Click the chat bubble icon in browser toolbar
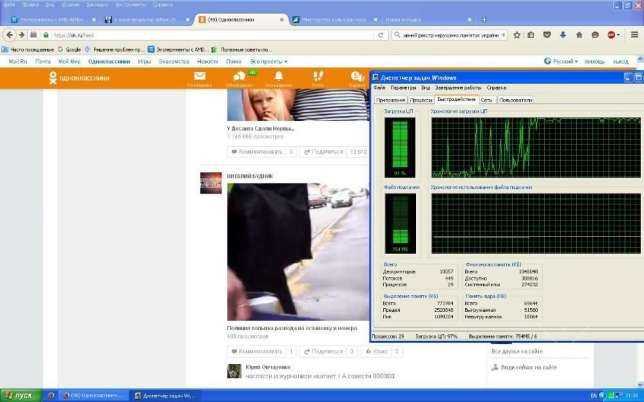644x402 pixels. (595, 35)
